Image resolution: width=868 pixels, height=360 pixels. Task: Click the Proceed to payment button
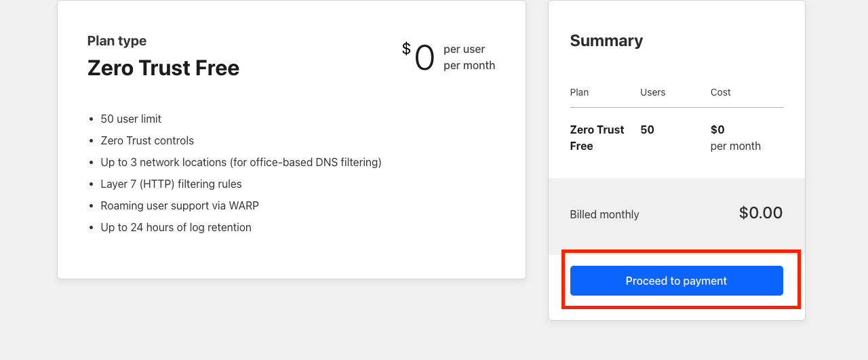pos(676,281)
